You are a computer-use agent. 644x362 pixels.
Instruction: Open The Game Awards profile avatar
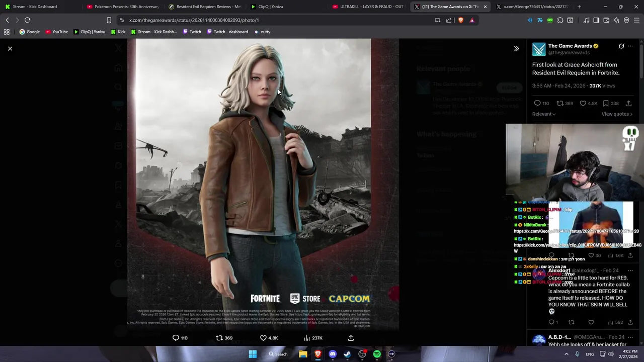539,49
